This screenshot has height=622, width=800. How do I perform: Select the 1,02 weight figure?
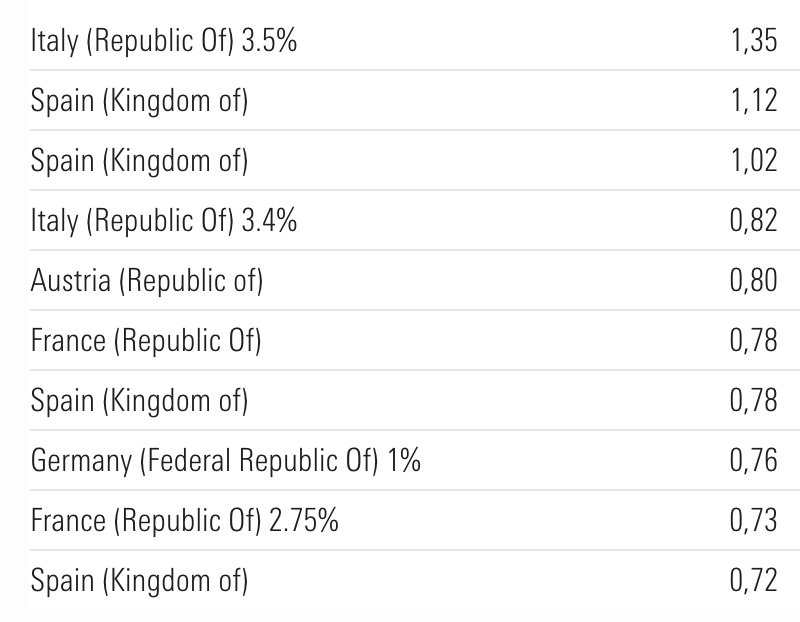(753, 161)
